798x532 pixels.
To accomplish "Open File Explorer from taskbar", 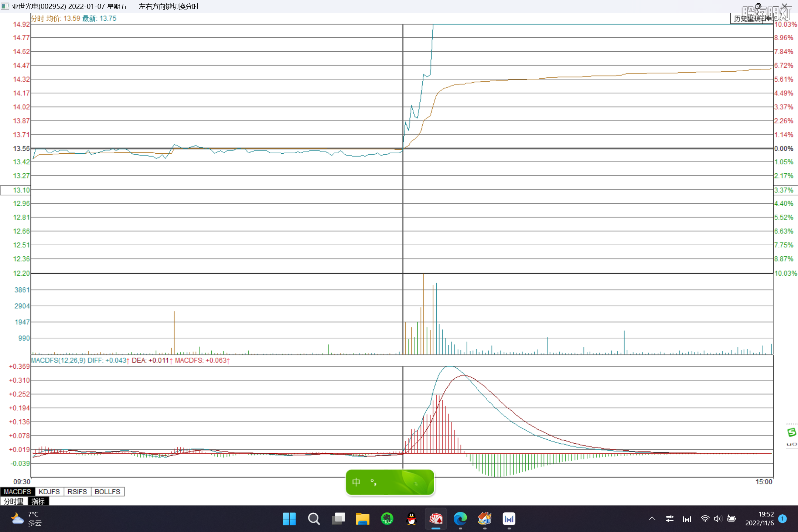I will tap(362, 519).
